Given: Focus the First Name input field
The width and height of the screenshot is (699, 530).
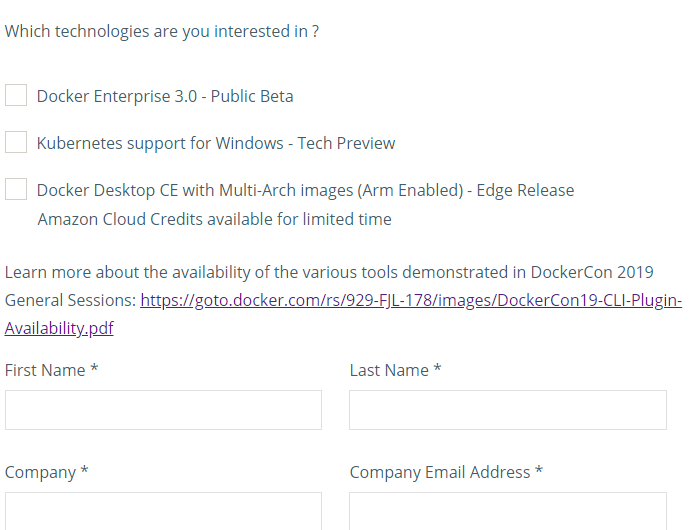Looking at the screenshot, I should (x=163, y=410).
